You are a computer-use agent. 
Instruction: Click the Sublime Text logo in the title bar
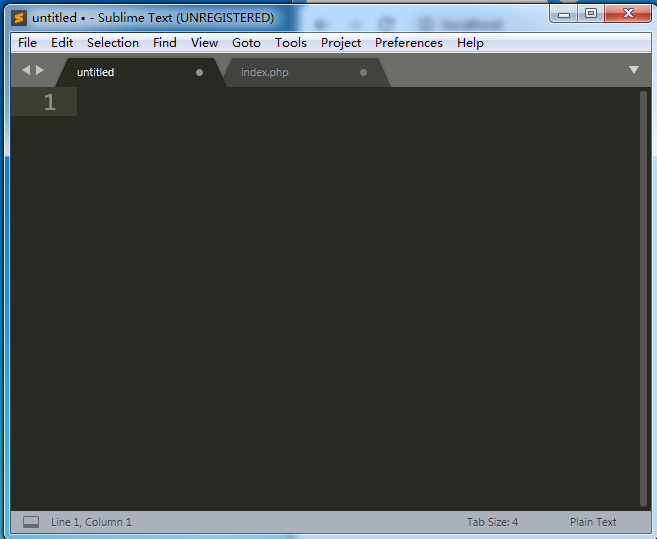(19, 18)
